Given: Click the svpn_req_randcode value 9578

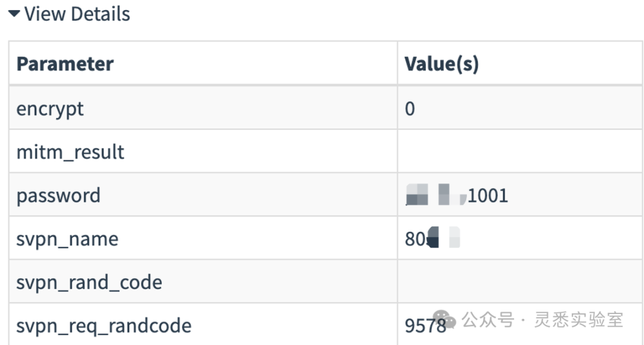Looking at the screenshot, I should click(425, 325).
